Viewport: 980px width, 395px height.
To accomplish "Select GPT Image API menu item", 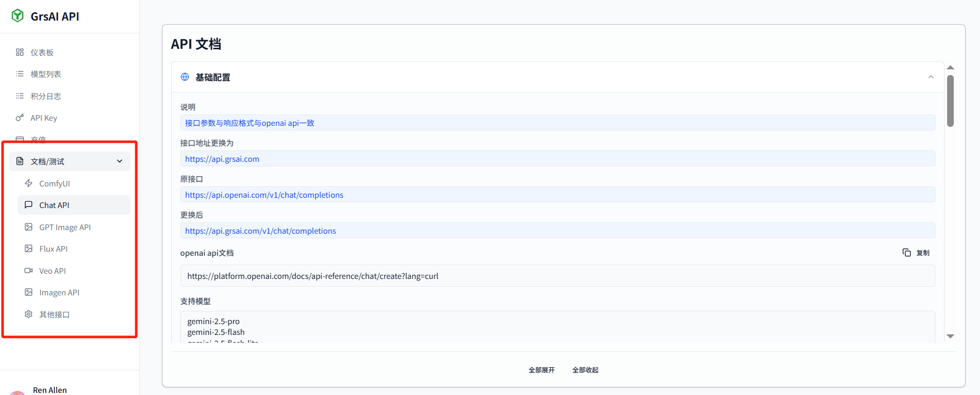I will coord(74,227).
